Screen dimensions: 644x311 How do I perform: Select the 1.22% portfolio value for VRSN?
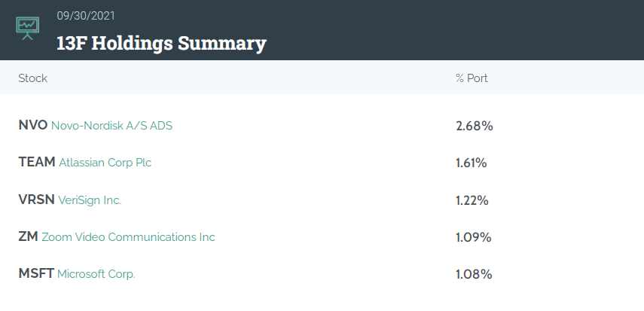pyautogui.click(x=472, y=200)
